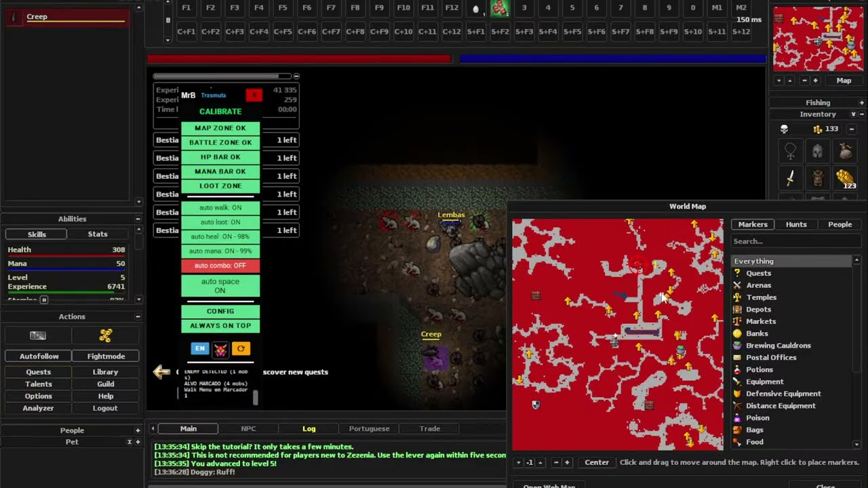Viewport: 868px width, 488px height.
Task: Use the red potion item in hotkey bar
Action: [x=500, y=9]
